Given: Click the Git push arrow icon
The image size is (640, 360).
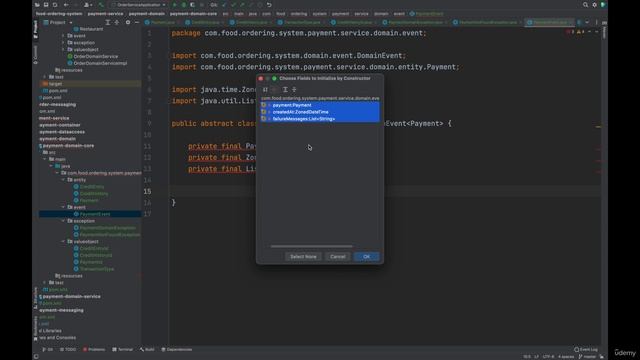Looking at the screenshot, I should 242,5.
